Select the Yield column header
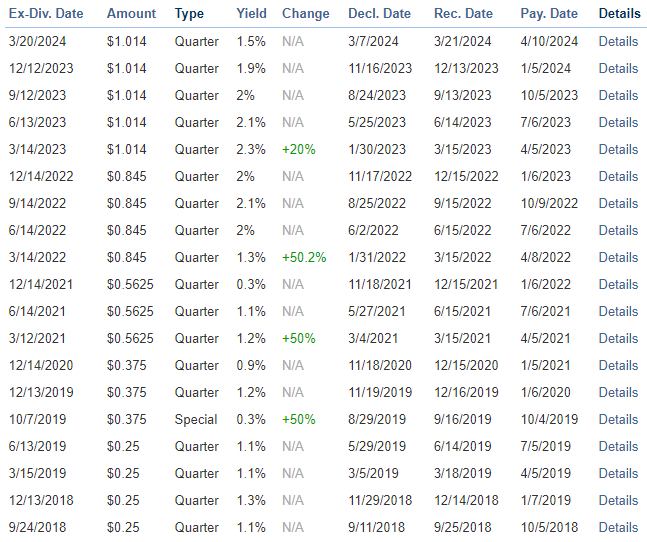This screenshot has width=647, height=542. [252, 14]
